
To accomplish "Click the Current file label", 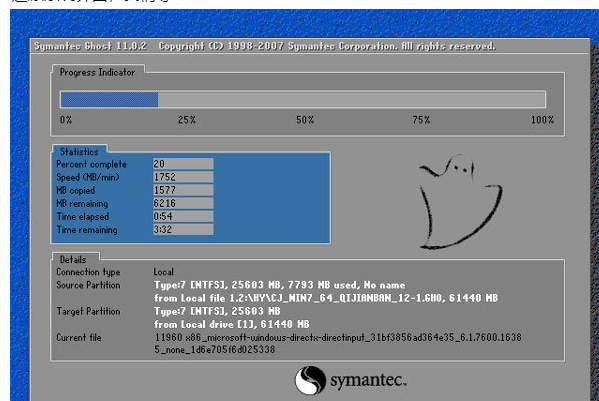I will (79, 338).
